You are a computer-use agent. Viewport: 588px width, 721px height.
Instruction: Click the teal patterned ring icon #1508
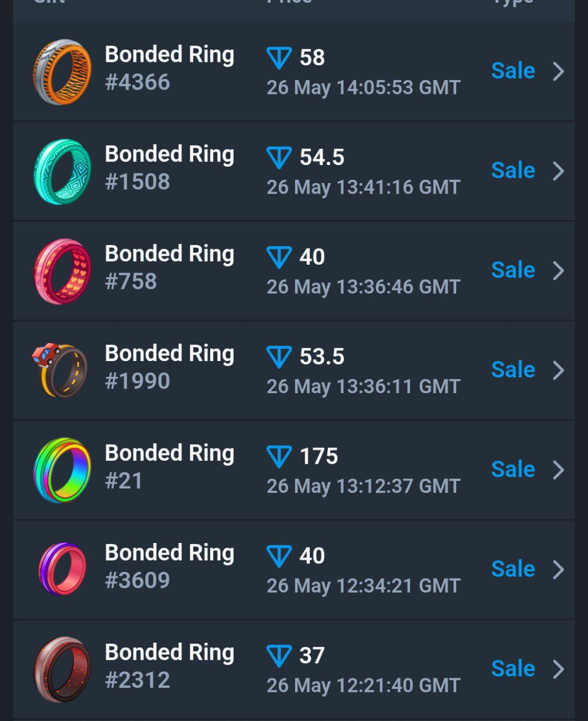pyautogui.click(x=62, y=171)
